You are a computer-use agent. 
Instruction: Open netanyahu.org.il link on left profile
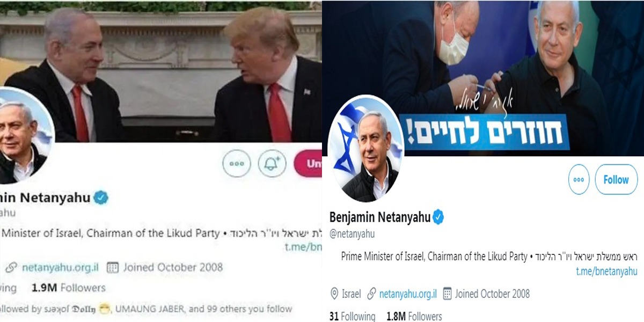tap(61, 267)
